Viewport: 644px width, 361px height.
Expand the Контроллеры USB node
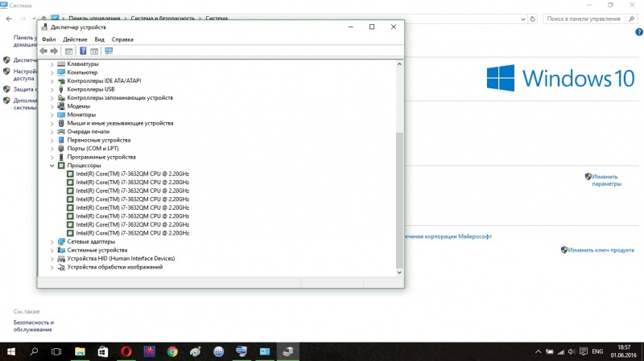coord(52,89)
